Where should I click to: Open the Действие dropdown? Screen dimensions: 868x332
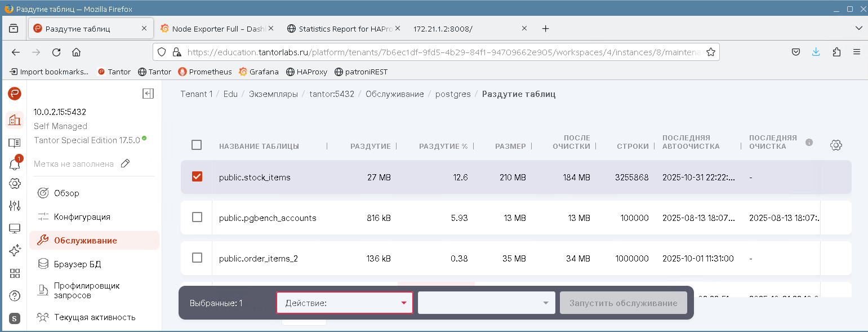[344, 303]
